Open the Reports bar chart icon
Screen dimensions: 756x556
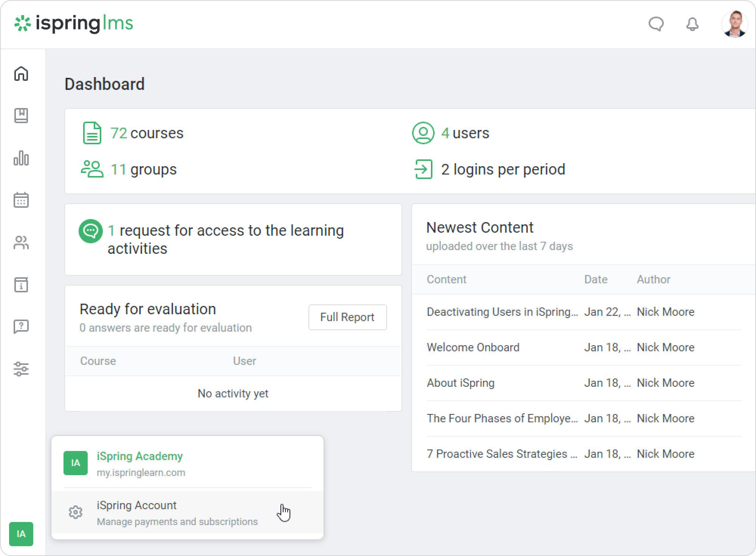click(x=21, y=158)
